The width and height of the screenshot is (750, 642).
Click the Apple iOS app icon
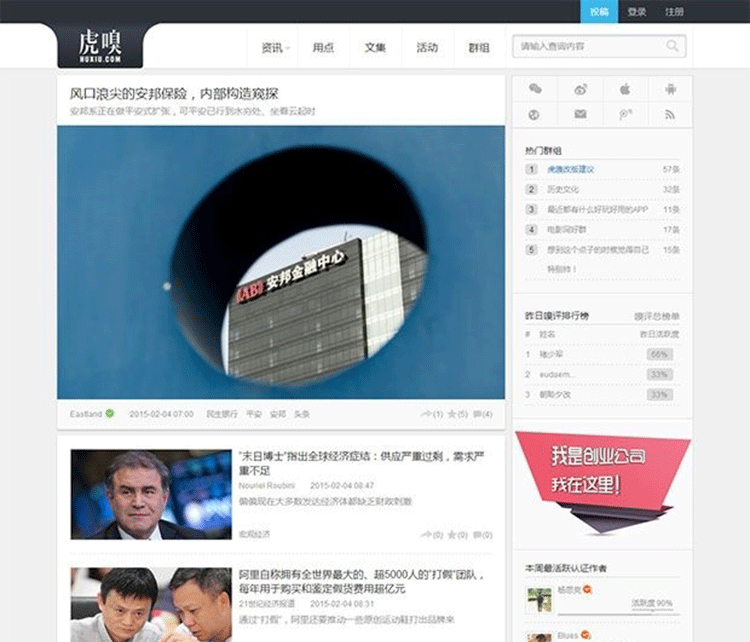pyautogui.click(x=625, y=89)
